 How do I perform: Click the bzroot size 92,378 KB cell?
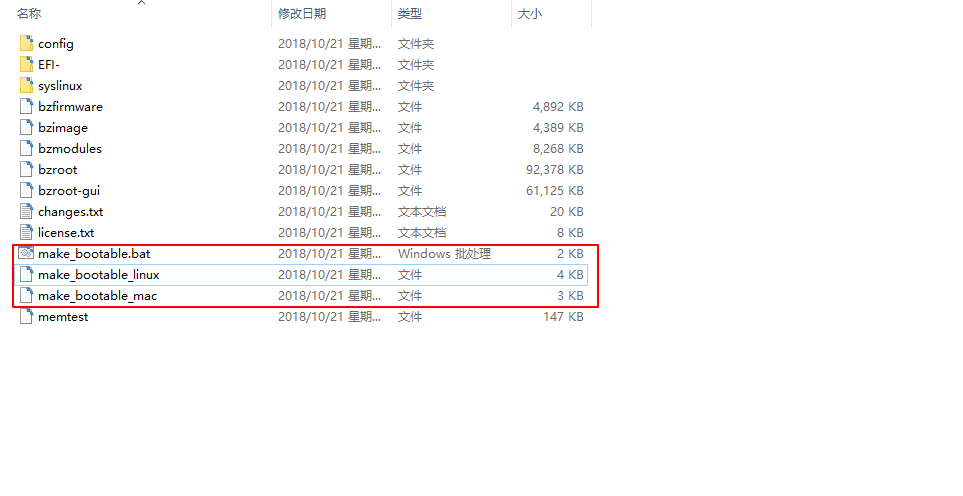pos(557,170)
